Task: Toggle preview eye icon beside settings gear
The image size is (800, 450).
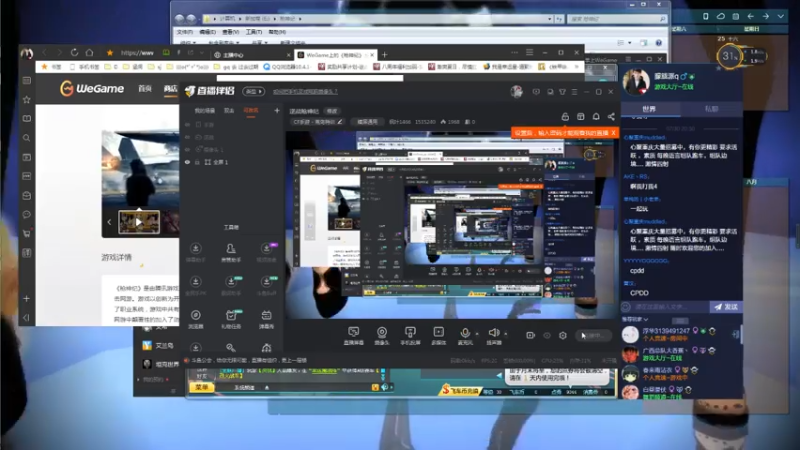Action: (547, 335)
